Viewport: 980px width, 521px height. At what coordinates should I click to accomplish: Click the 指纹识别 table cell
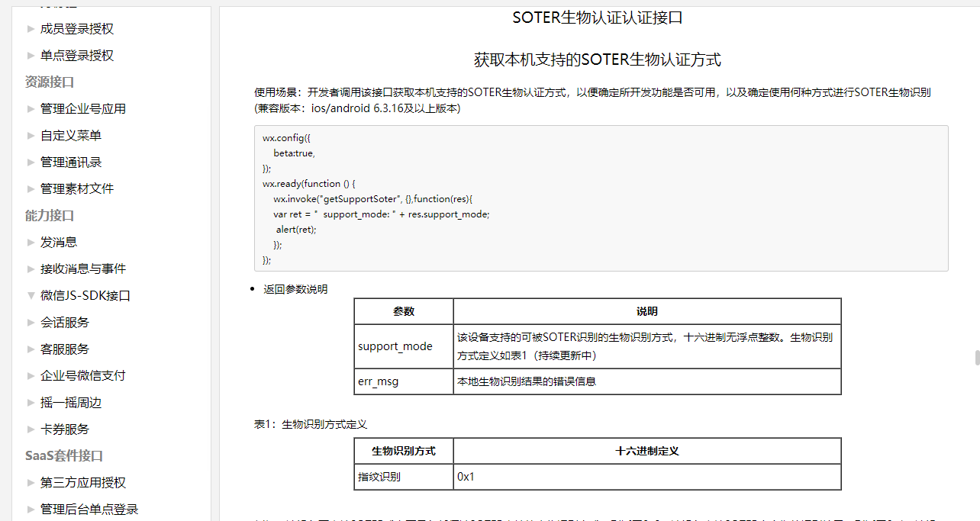point(404,477)
